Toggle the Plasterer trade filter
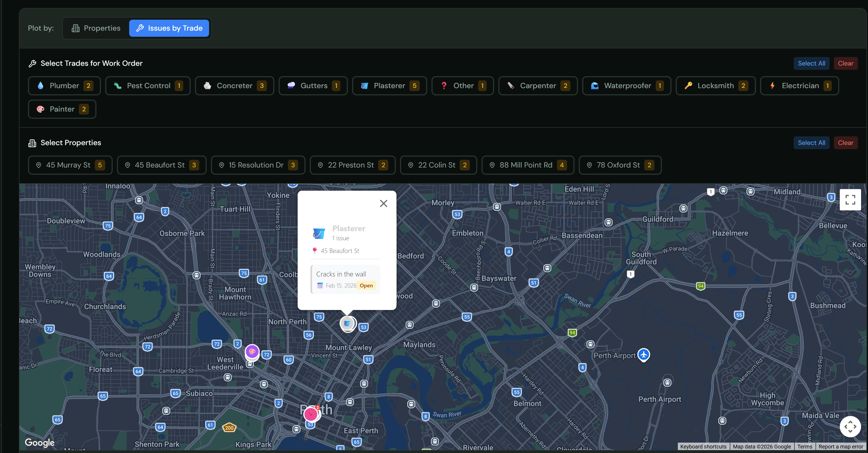This screenshot has width=868, height=453. point(390,86)
